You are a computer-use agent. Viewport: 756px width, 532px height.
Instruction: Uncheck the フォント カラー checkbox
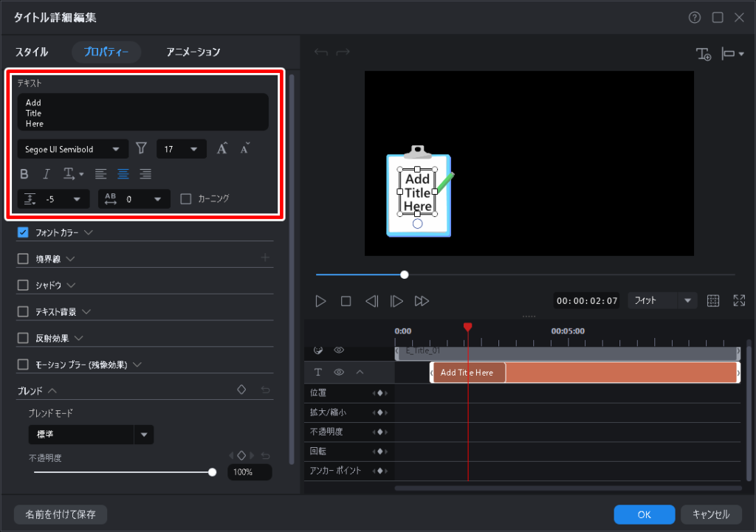pos(23,232)
